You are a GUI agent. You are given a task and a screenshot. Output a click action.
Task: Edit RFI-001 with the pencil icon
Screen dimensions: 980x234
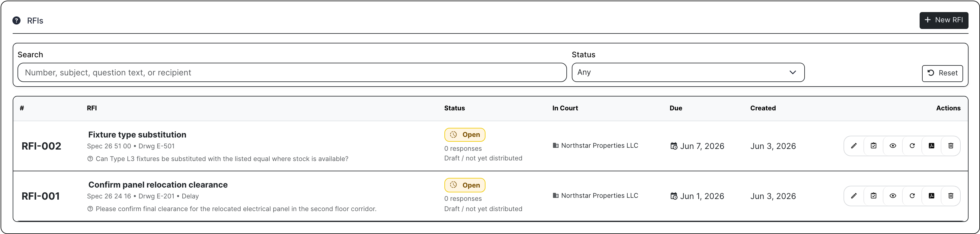pyautogui.click(x=854, y=196)
